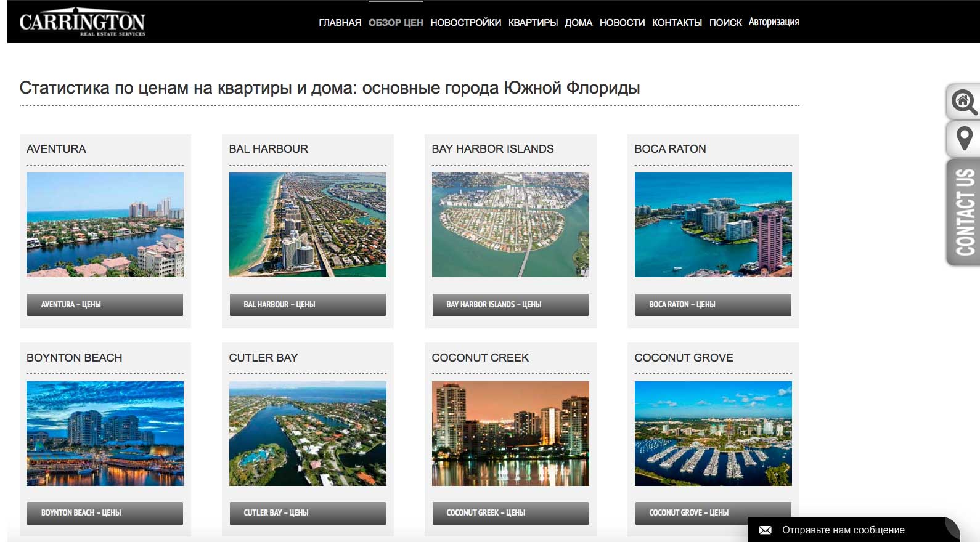Open the НОВОСТРОЙКИ menu item
Viewport: 980px width, 542px height.
point(465,23)
